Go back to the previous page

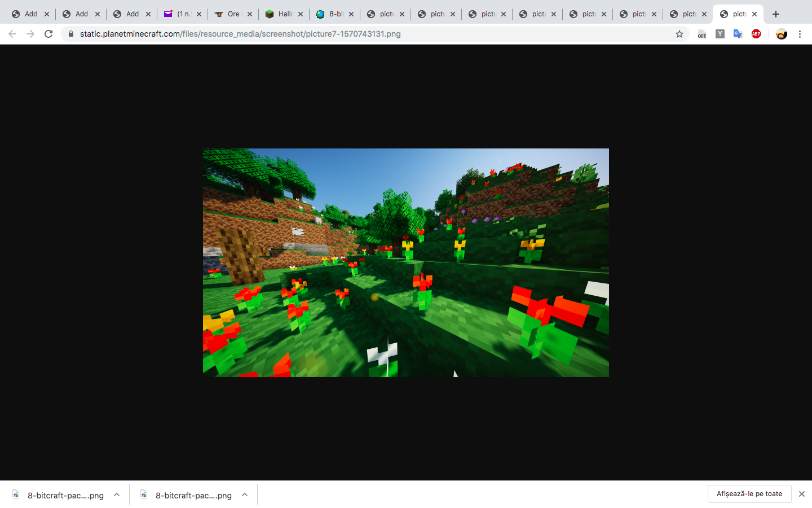[12, 34]
